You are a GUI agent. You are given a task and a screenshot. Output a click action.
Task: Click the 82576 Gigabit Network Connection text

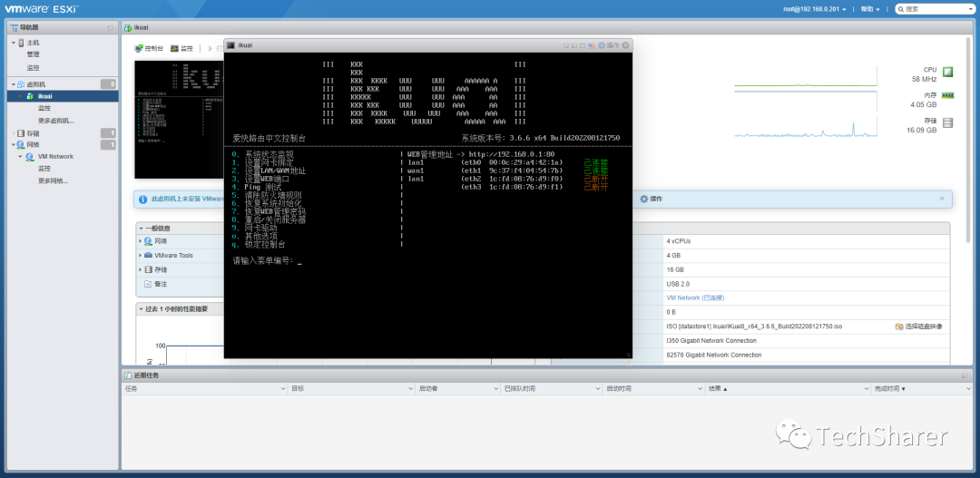tap(714, 355)
